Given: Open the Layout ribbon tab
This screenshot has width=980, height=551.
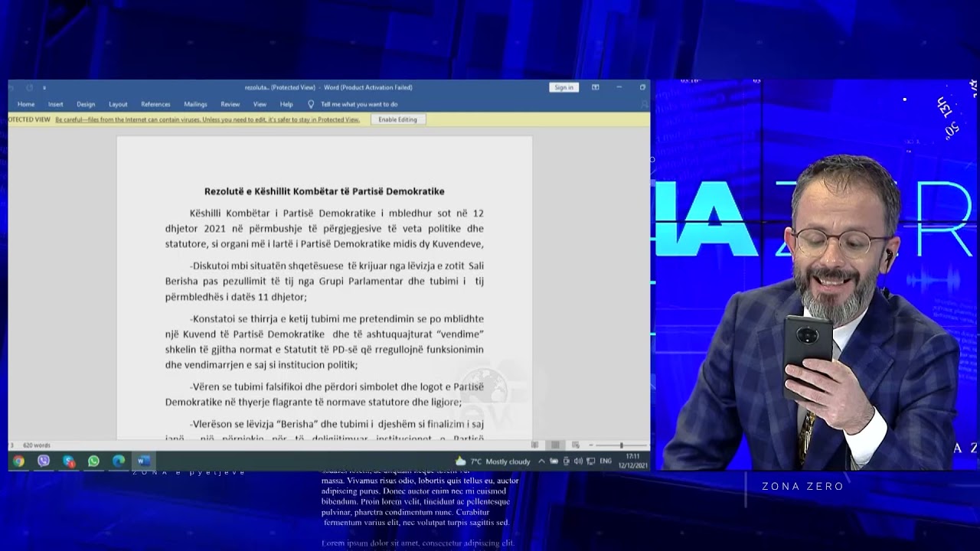Looking at the screenshot, I should point(118,104).
